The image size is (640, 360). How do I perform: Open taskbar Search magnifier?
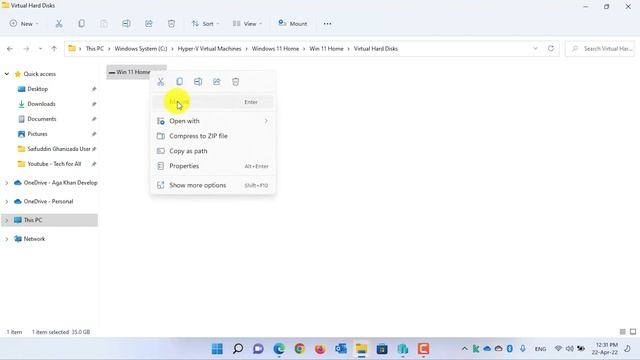[x=238, y=349]
